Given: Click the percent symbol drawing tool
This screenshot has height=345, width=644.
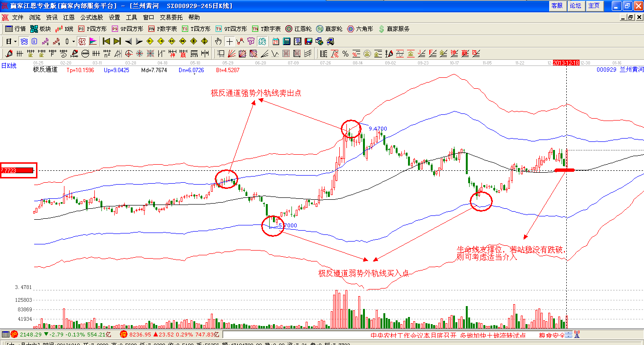Looking at the screenshot, I should (x=345, y=54).
